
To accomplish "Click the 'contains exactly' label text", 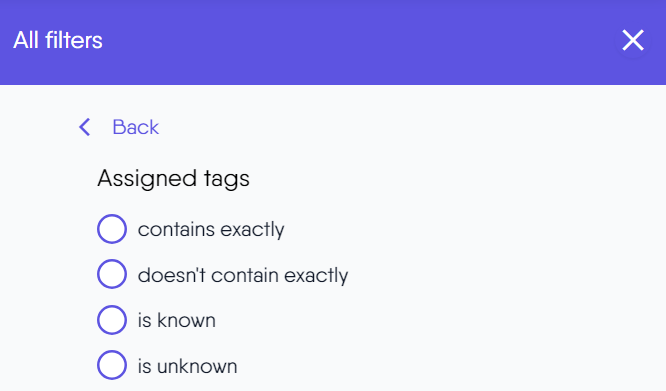I will 211,230.
